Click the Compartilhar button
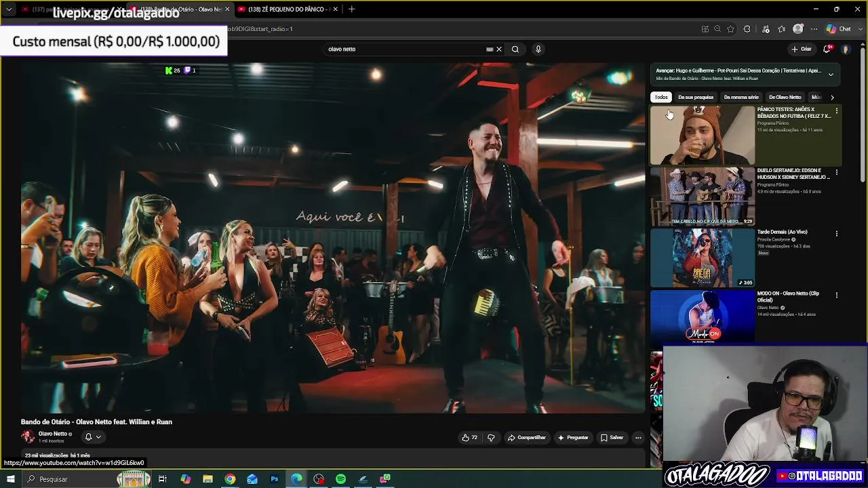 point(527,438)
